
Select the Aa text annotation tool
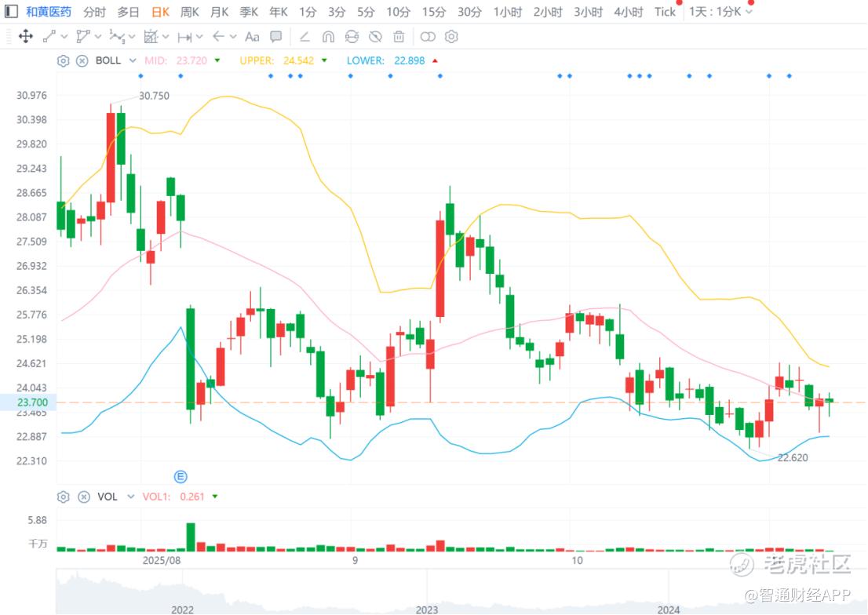click(x=252, y=37)
